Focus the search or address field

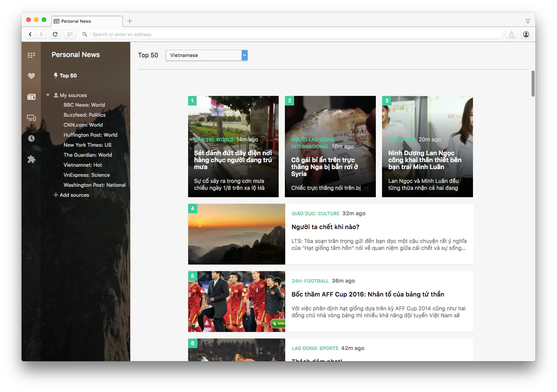click(x=296, y=34)
